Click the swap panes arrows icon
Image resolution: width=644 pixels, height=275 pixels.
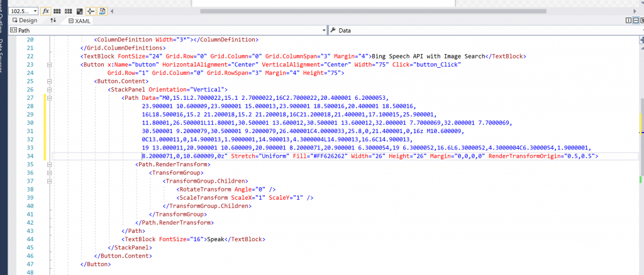pos(53,20)
